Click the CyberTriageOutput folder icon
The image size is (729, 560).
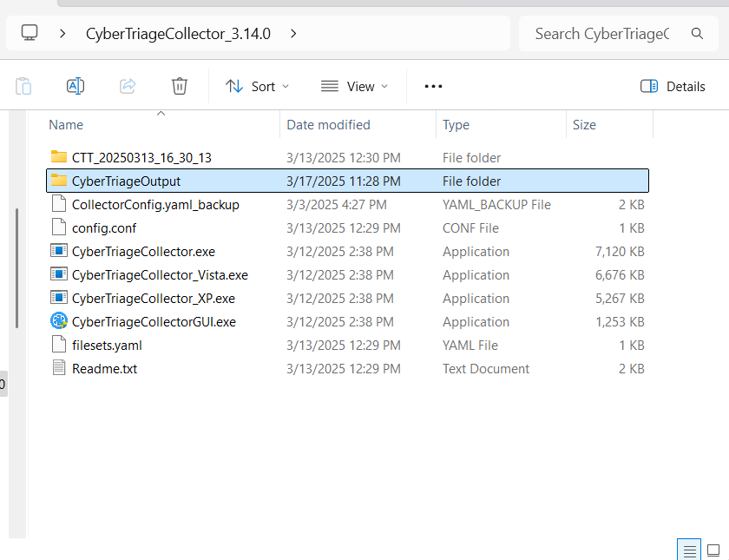(x=59, y=180)
